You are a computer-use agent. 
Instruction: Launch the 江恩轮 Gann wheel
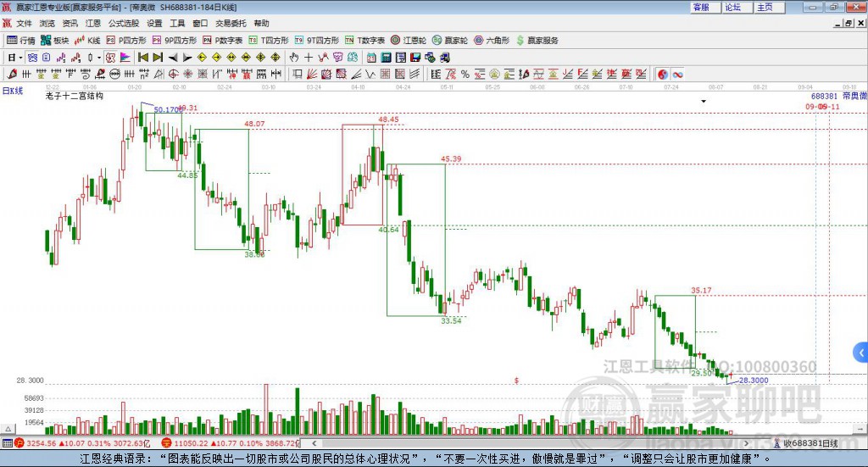409,41
